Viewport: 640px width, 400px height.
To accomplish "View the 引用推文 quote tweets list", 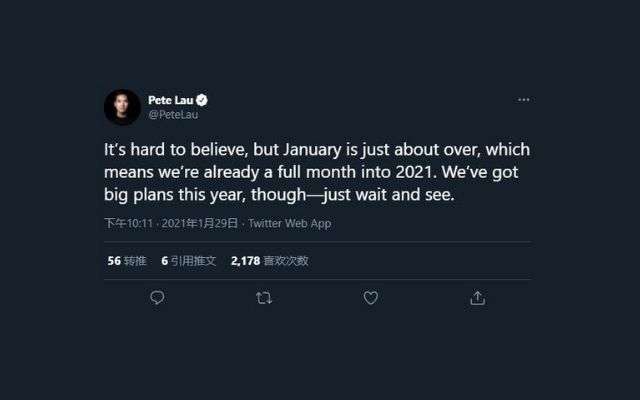I will (194, 261).
